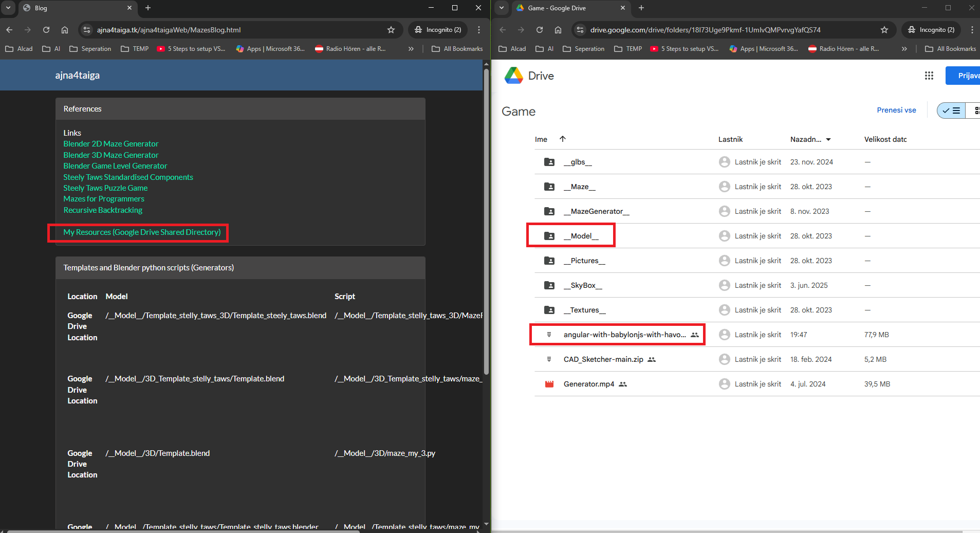Reload the Blog page
This screenshot has height=533, width=980.
(46, 30)
